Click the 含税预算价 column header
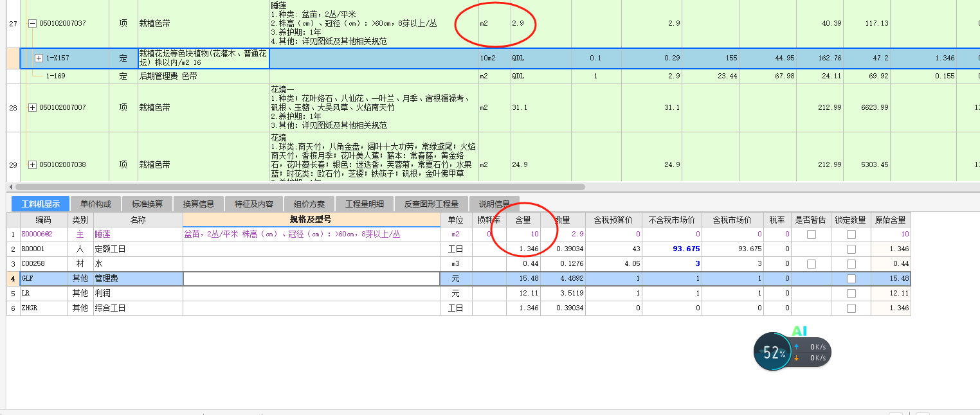The height and width of the screenshot is (415, 980). pos(613,220)
